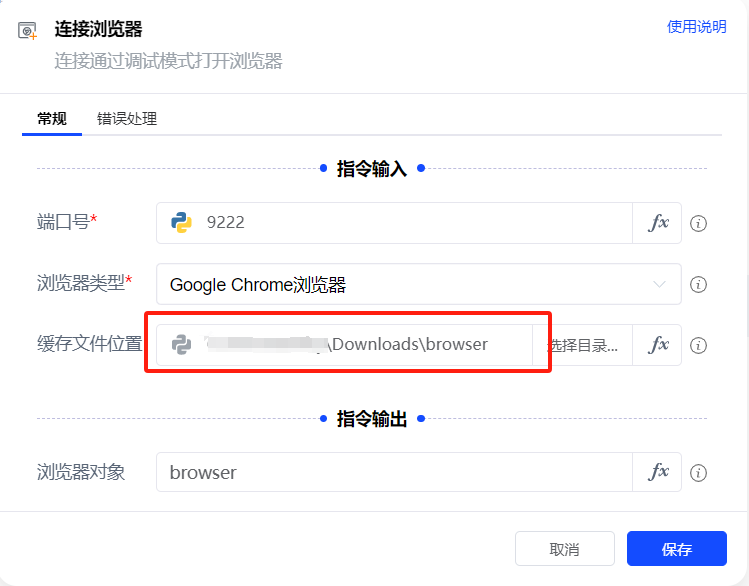Click the info icon next to port number

tap(699, 223)
